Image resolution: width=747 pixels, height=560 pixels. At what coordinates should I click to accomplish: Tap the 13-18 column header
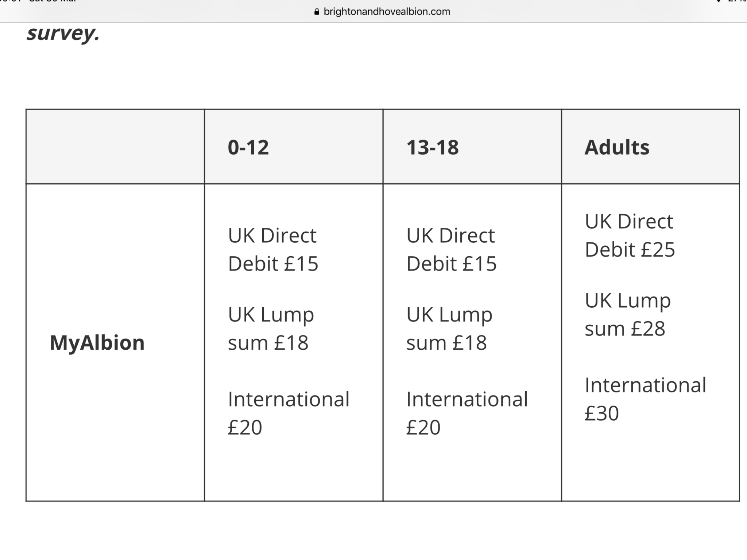pyautogui.click(x=433, y=147)
